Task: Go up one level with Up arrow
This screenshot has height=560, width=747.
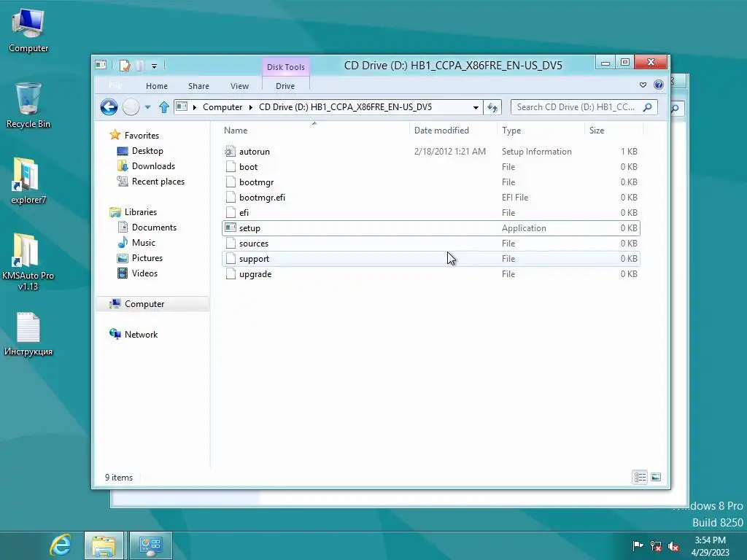Action: point(164,107)
